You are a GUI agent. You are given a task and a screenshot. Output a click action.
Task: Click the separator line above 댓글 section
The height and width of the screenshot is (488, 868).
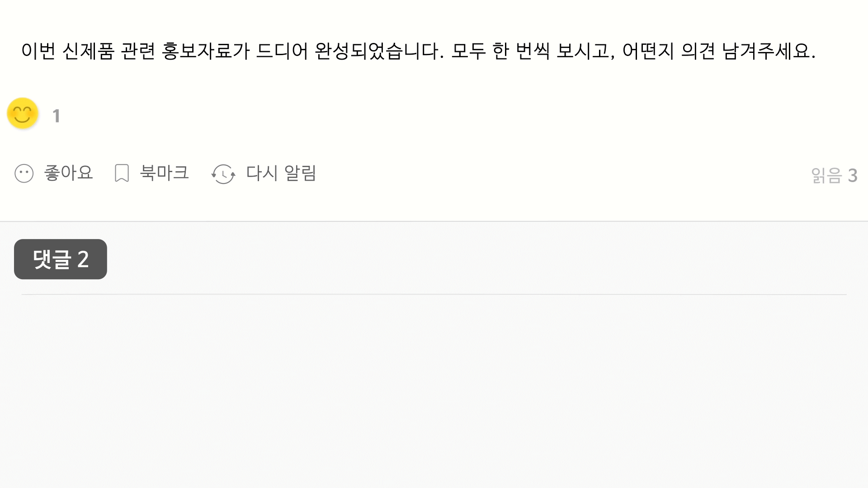pos(434,221)
